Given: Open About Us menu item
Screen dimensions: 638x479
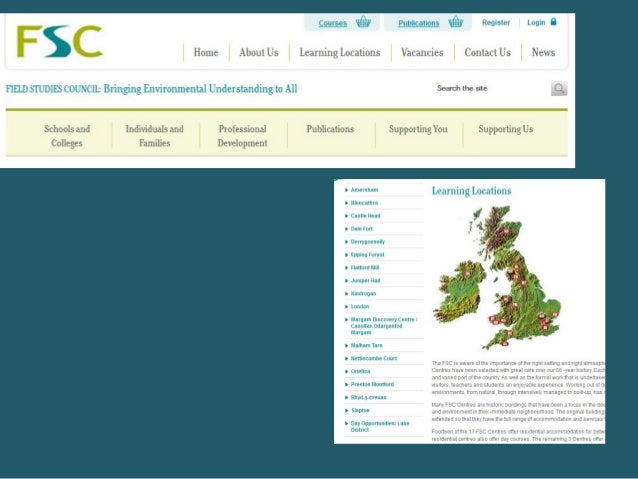Looking at the screenshot, I should 259,52.
